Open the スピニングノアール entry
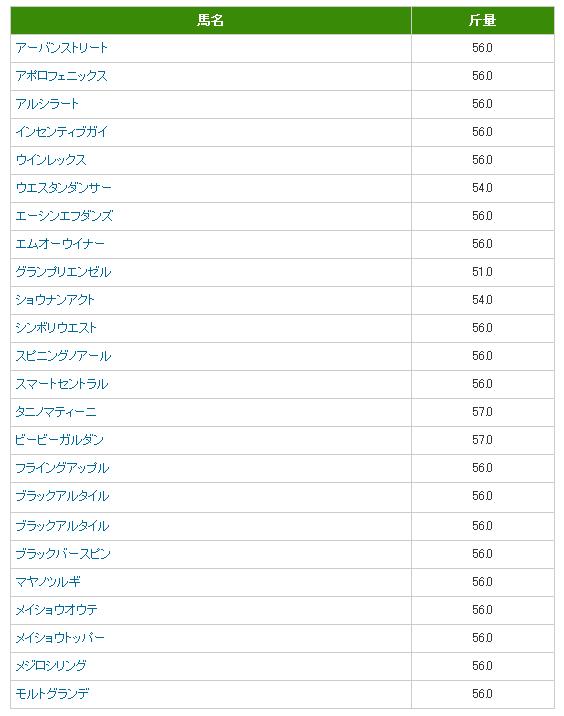Viewport: 564px width, 716px height. coord(63,356)
